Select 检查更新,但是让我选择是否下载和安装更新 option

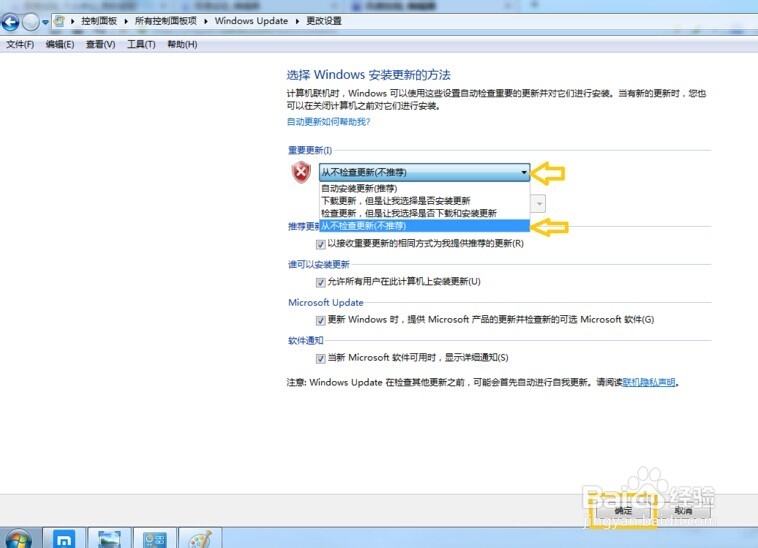[424, 213]
